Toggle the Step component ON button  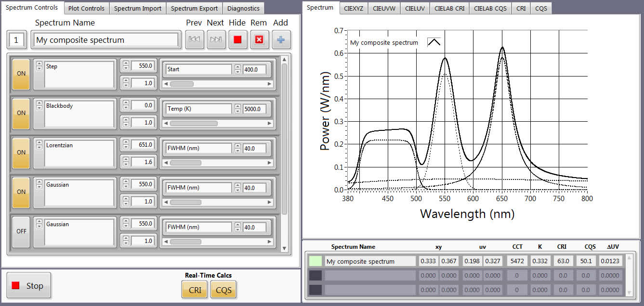click(x=21, y=74)
